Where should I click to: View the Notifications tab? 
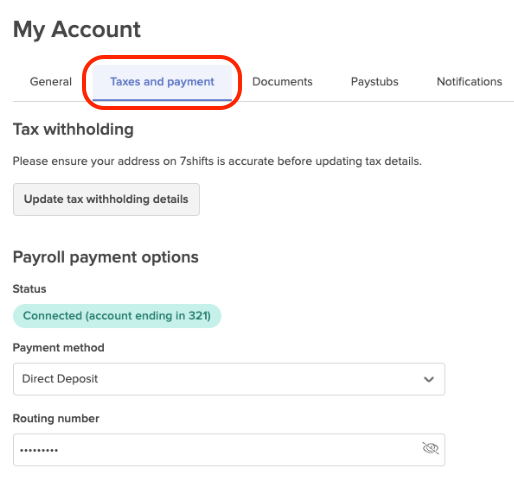point(469,82)
